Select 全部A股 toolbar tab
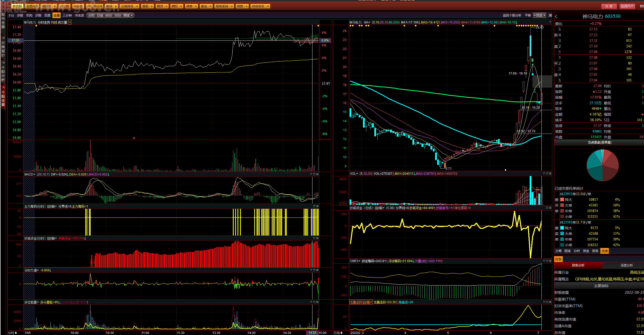 click(32, 6)
